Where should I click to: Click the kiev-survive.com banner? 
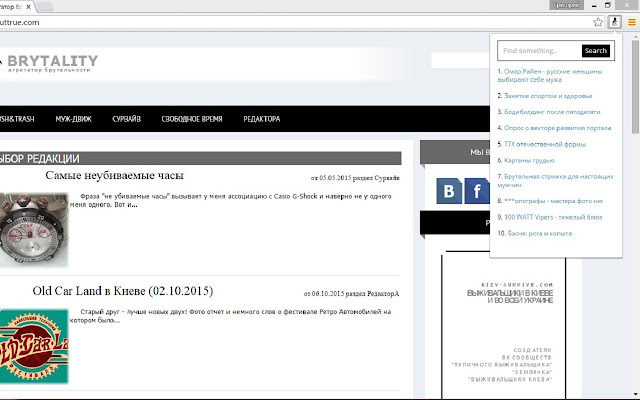[503, 327]
